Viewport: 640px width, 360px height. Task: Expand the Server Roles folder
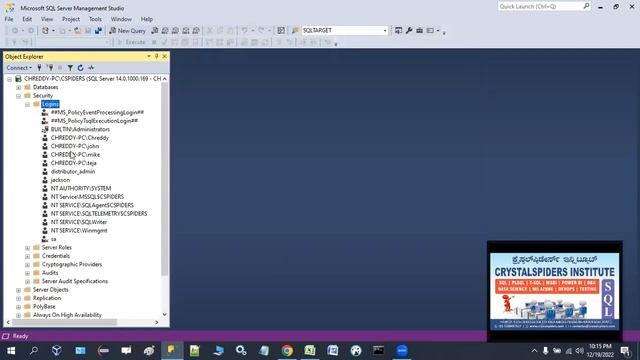pyautogui.click(x=27, y=248)
